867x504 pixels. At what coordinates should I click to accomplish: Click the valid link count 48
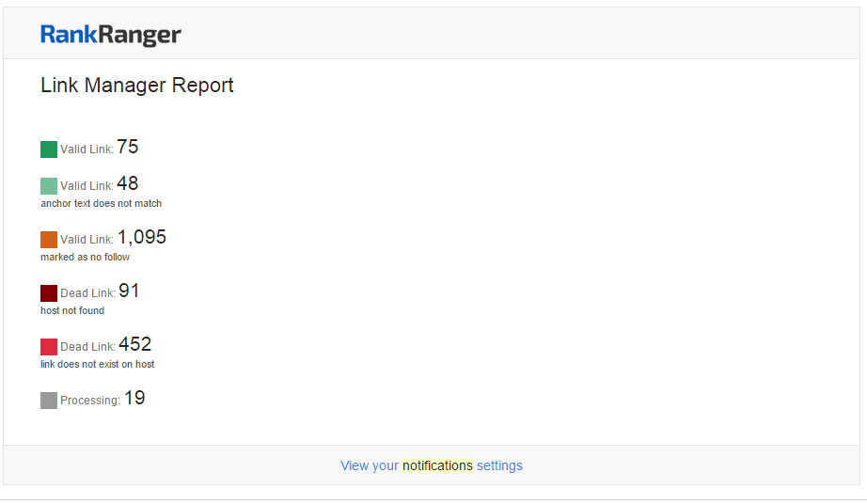tap(128, 183)
